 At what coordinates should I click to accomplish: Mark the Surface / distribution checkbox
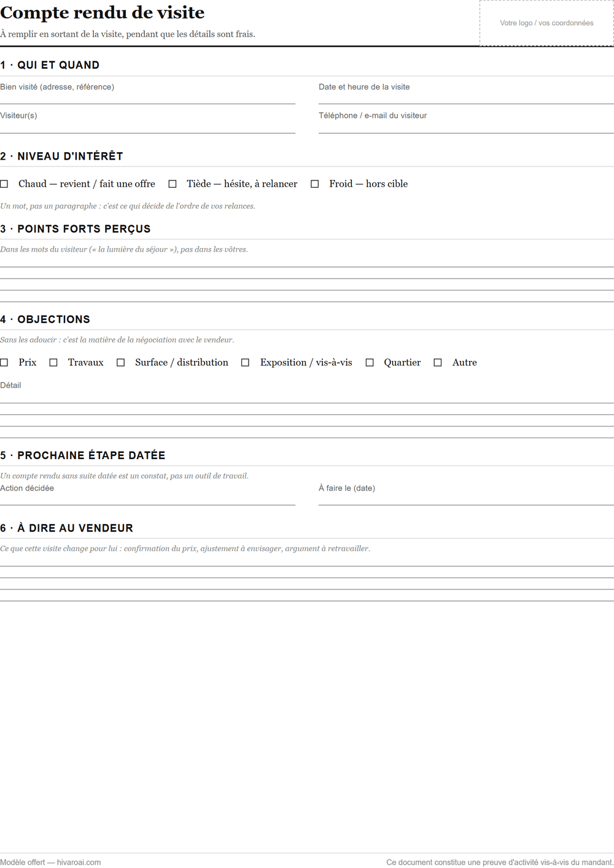tap(121, 363)
